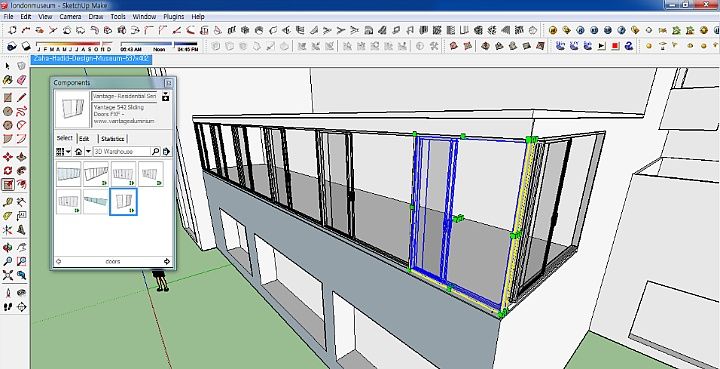Screen dimensions: 720x369
Task: Select the Zoom Window tool
Action: tap(21, 262)
